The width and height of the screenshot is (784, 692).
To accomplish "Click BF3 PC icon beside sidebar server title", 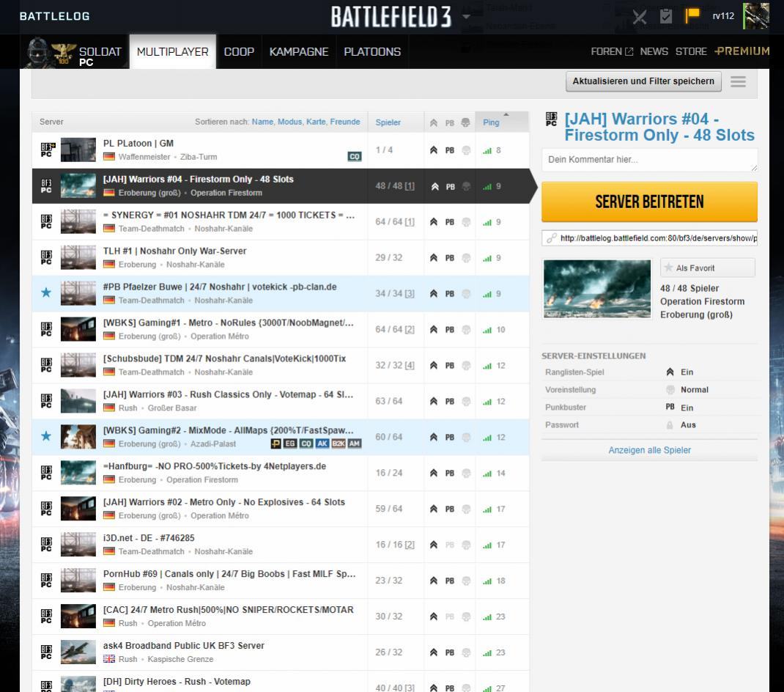I will [552, 119].
